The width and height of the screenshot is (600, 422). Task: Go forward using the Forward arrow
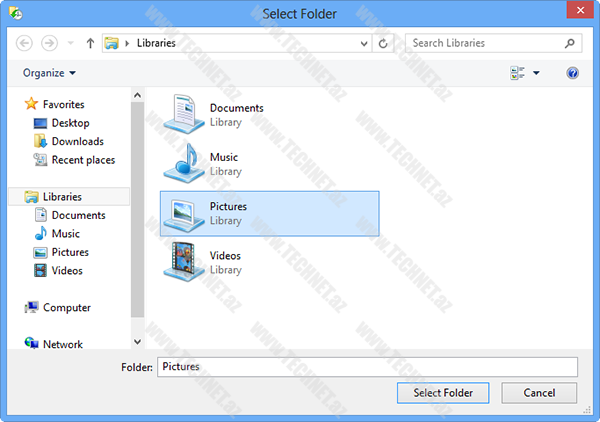tap(49, 43)
